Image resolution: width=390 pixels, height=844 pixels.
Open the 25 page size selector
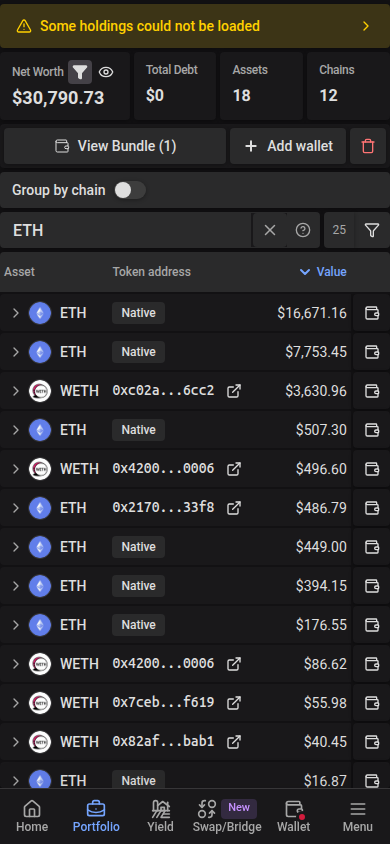tap(339, 230)
